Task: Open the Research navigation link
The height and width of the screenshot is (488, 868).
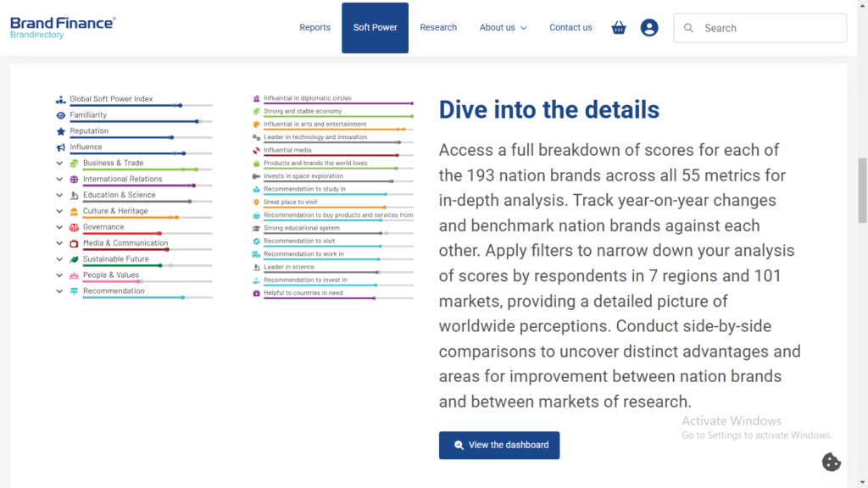Action: 438,28
